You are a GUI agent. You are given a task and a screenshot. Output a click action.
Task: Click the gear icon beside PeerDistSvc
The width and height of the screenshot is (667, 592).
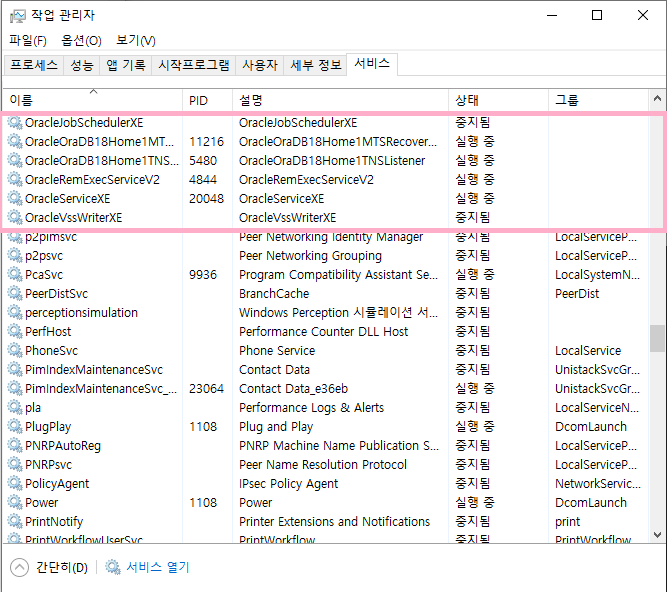[x=15, y=293]
